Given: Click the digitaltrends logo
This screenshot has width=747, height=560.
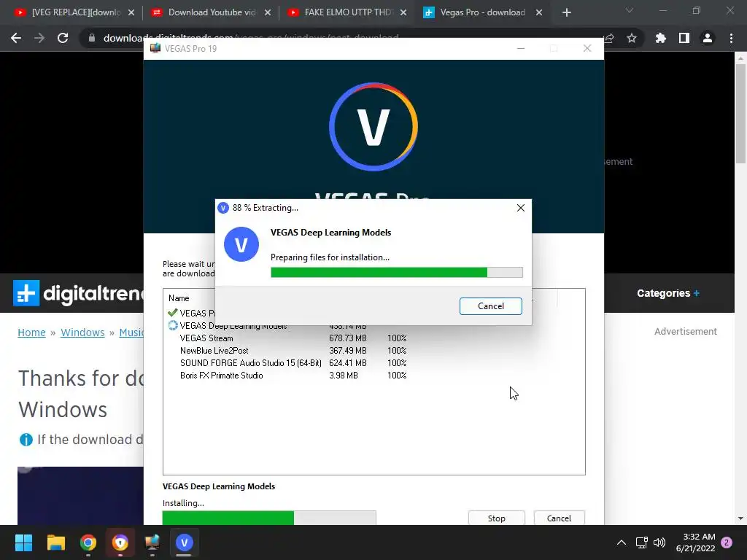Looking at the screenshot, I should [79, 293].
